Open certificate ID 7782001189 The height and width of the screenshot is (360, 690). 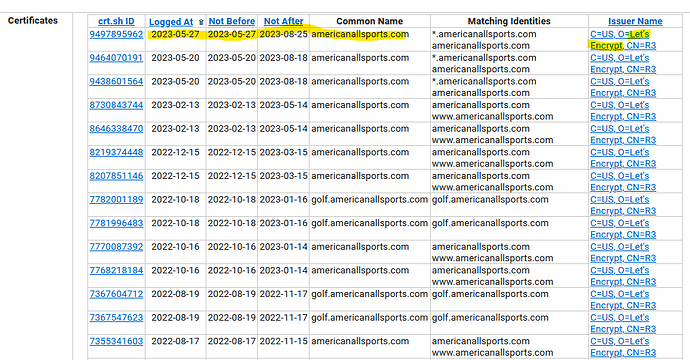[116, 199]
